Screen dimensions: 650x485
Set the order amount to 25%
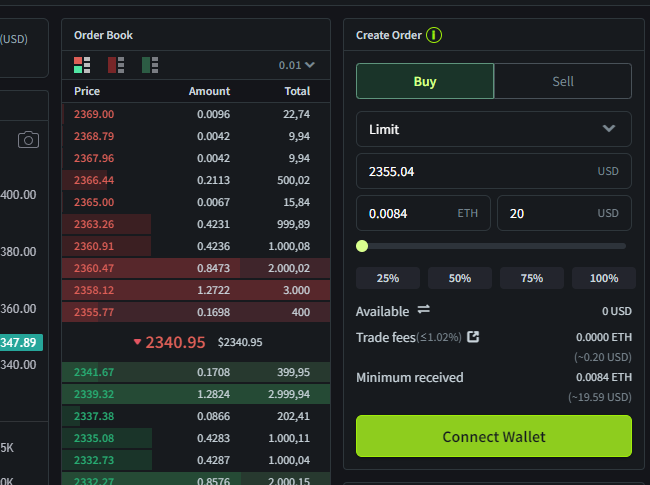[x=388, y=278]
